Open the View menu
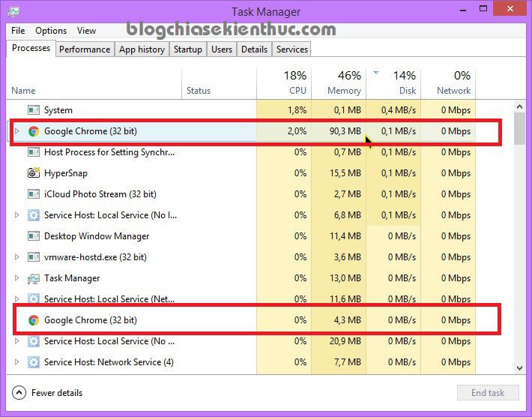The width and height of the screenshot is (532, 417). coord(86,31)
